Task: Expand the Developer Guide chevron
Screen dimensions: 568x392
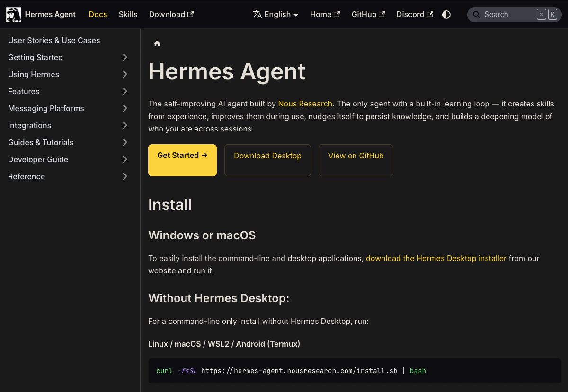Action: tap(125, 159)
